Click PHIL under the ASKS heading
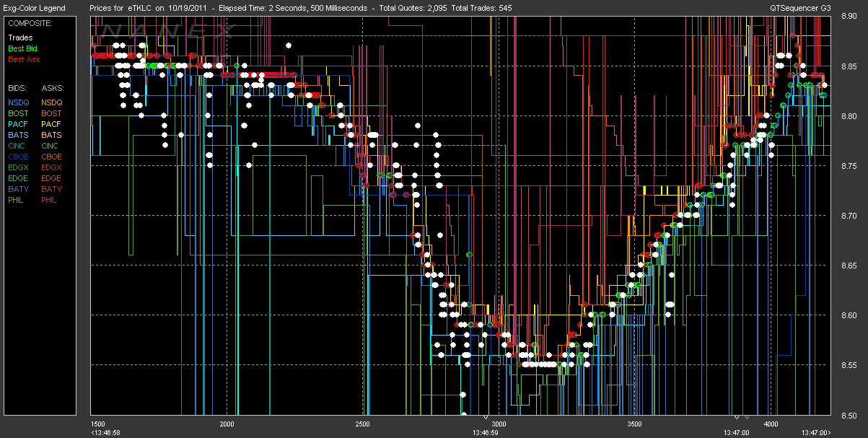 [x=51, y=200]
